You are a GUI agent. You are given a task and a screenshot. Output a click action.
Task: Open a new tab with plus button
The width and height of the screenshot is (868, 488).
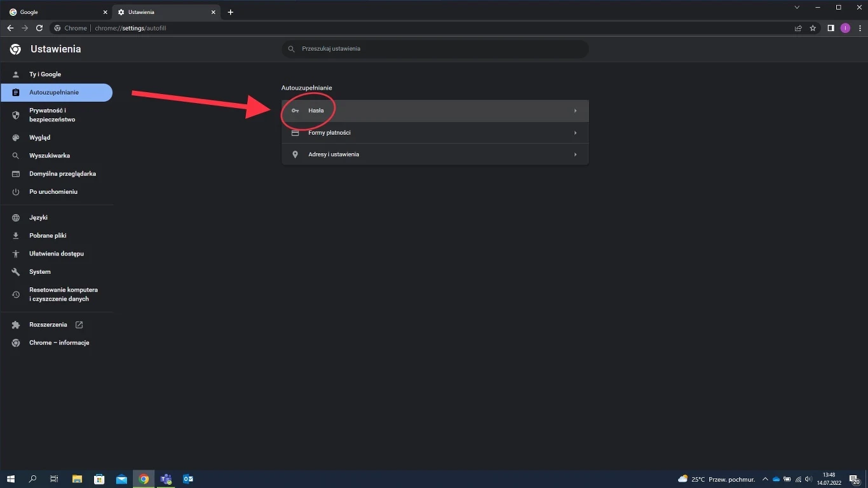point(230,12)
